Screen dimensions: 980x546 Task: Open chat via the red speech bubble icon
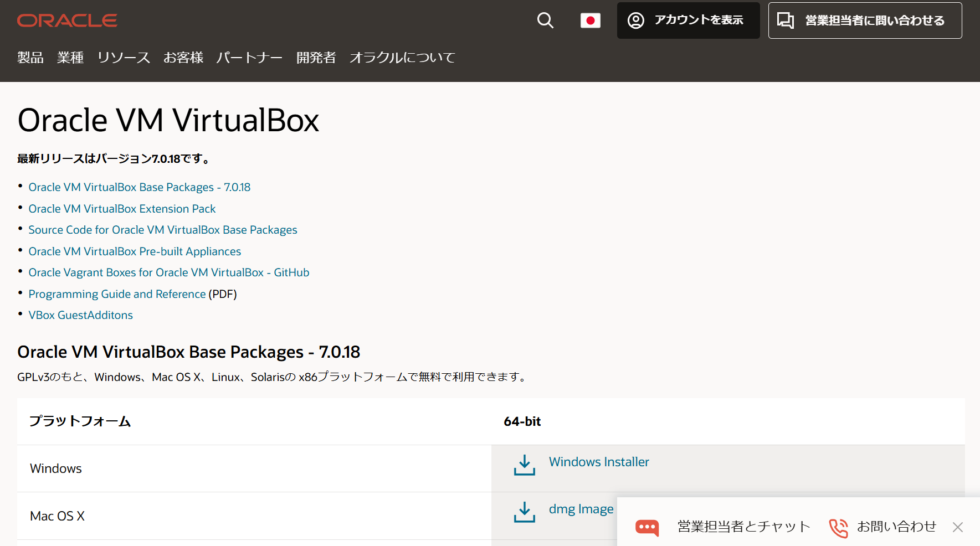coord(648,527)
